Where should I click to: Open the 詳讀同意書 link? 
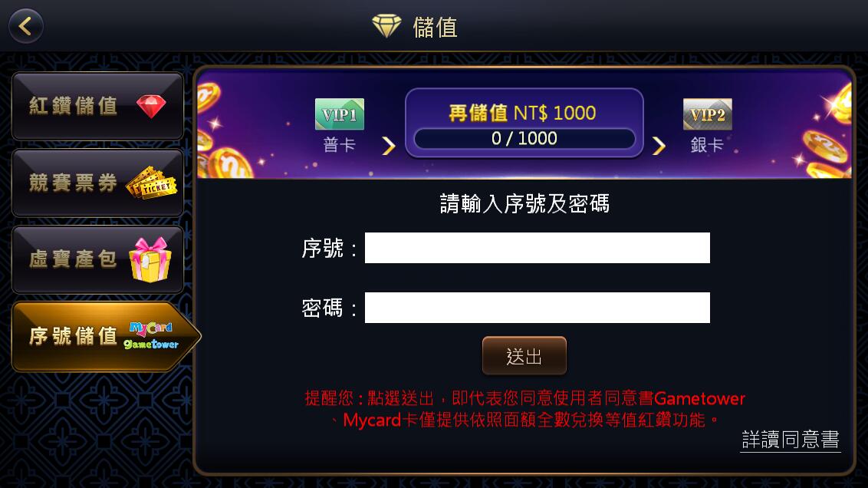coord(791,440)
